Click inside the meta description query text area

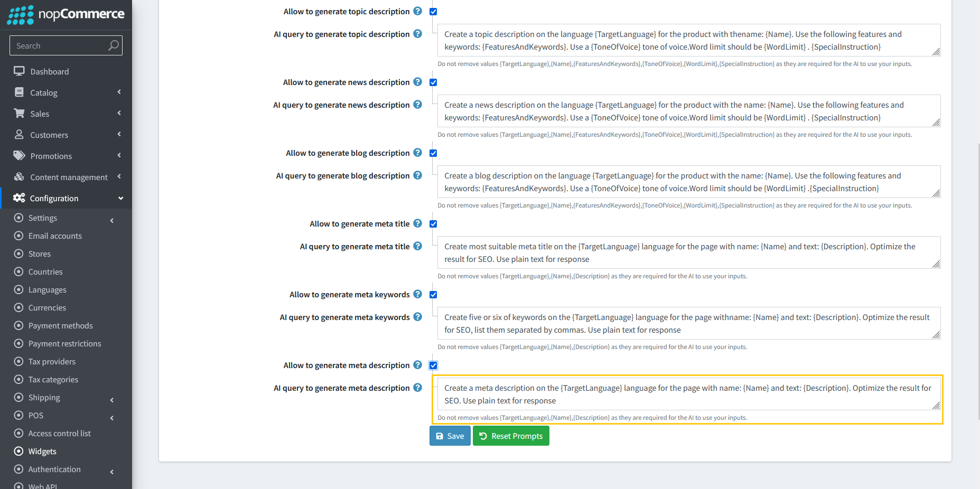tap(687, 394)
